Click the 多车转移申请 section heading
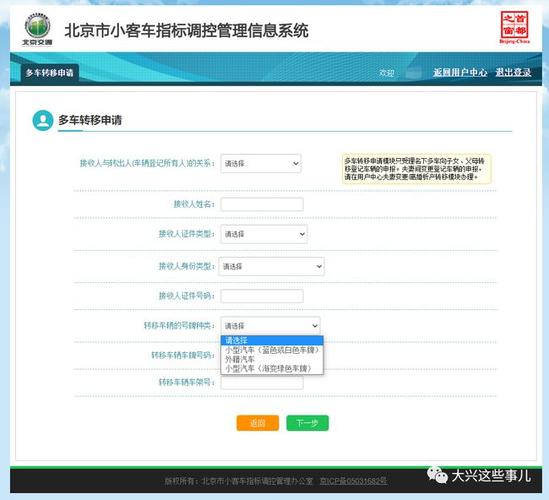 [90, 120]
